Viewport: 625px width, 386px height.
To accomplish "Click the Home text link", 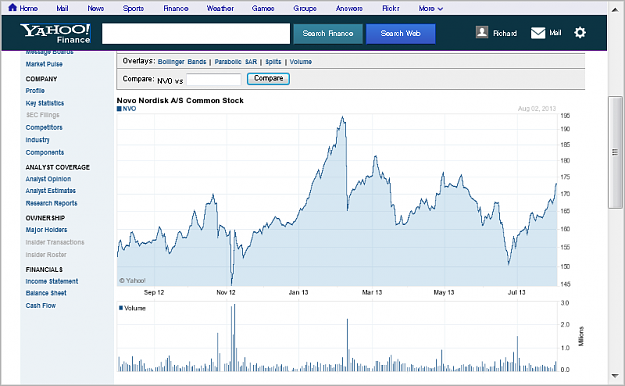I will [28, 8].
